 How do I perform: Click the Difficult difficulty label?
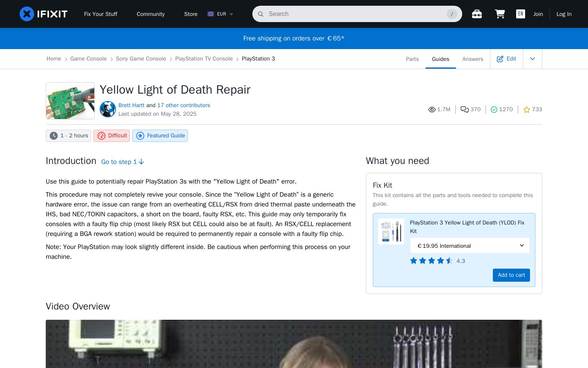[118, 136]
